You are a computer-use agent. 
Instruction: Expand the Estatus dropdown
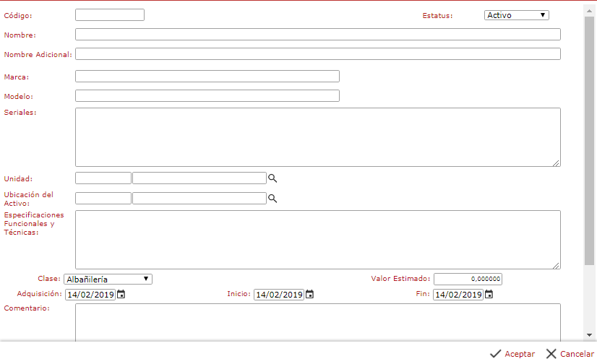point(516,15)
